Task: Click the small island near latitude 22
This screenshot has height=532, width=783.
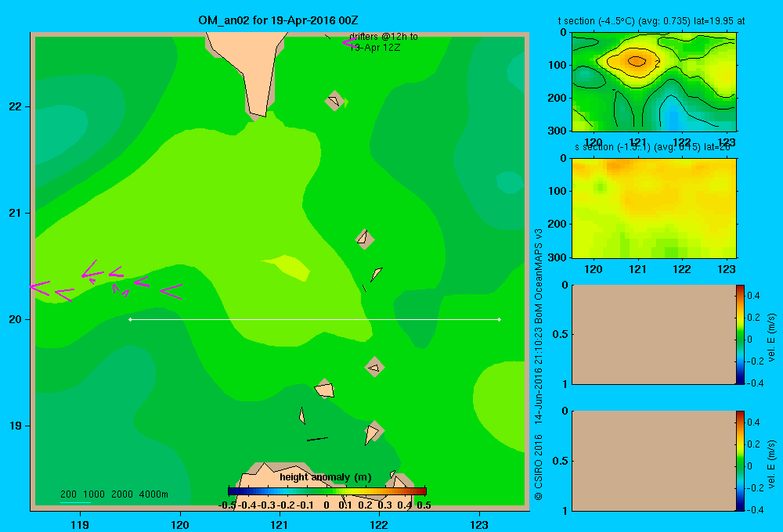Action: (335, 101)
